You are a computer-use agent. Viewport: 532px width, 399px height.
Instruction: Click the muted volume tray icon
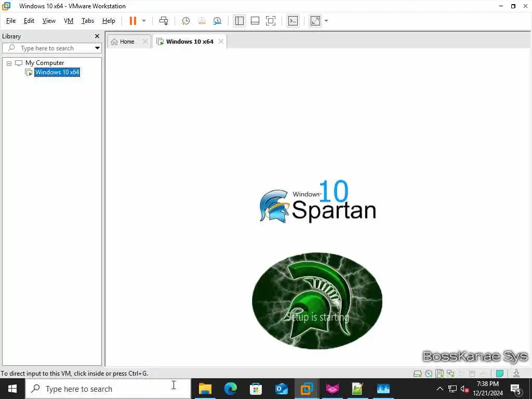[x=464, y=389]
